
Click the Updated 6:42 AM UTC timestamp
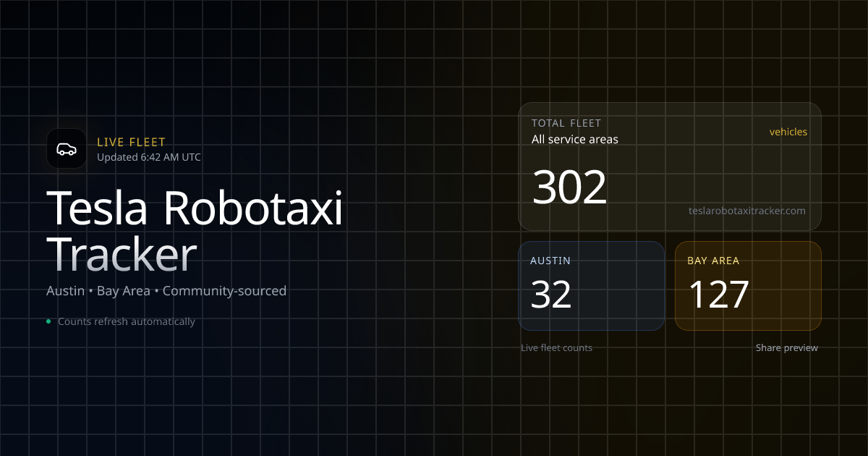pos(148,157)
